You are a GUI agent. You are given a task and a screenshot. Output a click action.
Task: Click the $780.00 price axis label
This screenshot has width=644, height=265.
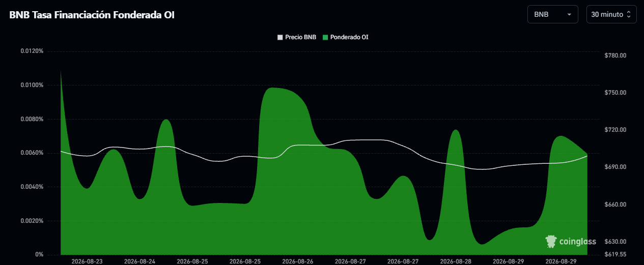[614, 55]
